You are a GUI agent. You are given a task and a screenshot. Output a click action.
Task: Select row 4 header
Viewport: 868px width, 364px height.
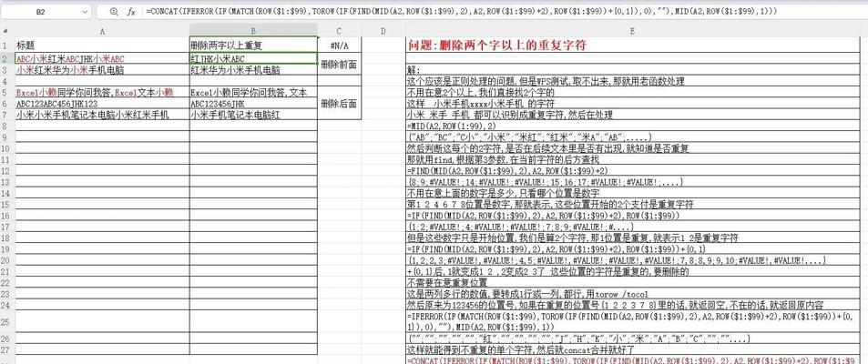coord(5,81)
